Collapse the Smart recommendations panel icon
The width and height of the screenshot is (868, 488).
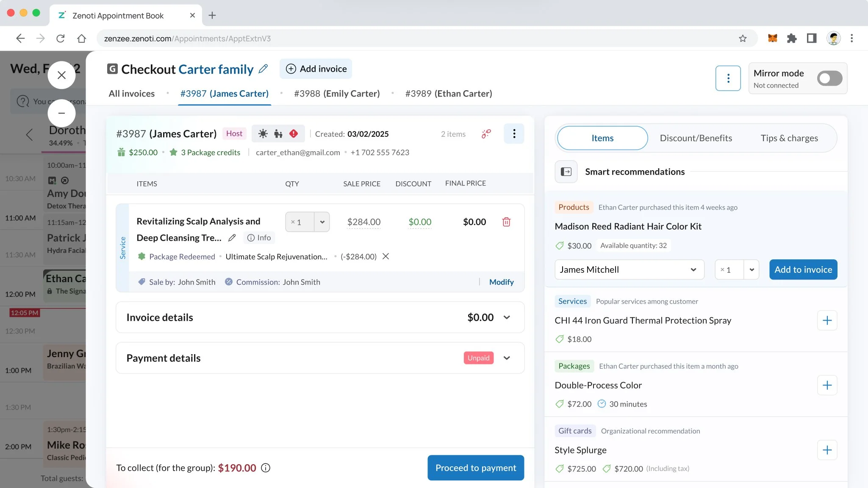tap(566, 172)
